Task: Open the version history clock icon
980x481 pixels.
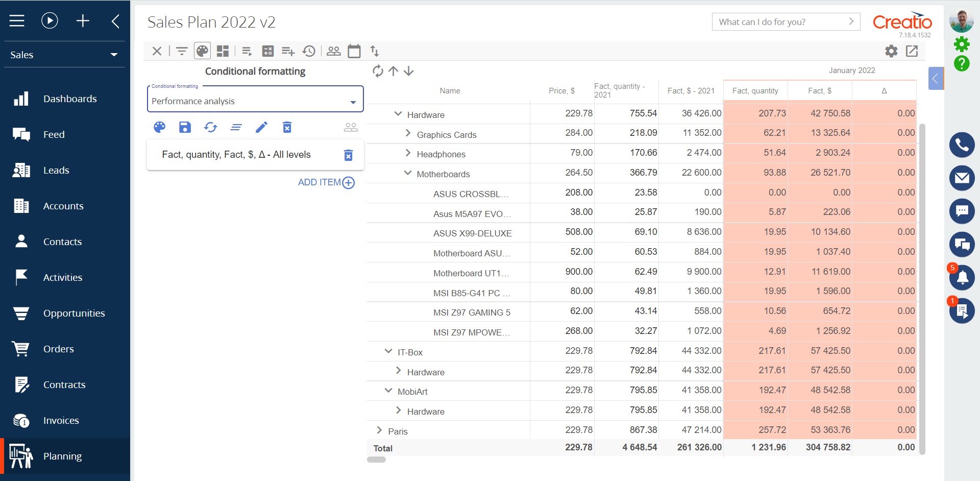Action: (309, 51)
